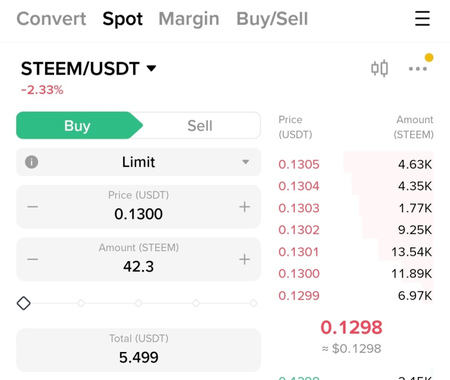This screenshot has width=450, height=380.
Task: Click the info icon beside Limit
Action: click(x=32, y=162)
